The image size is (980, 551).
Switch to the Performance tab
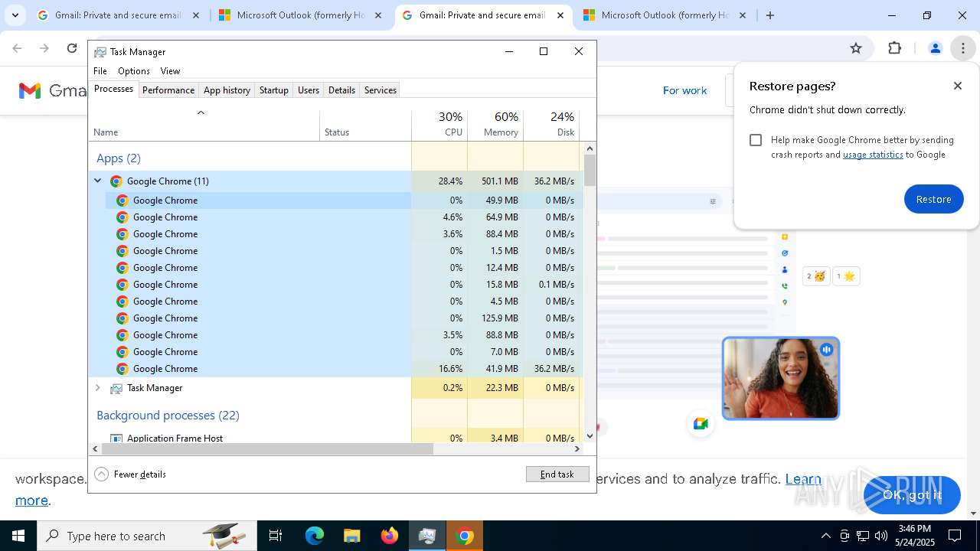tap(168, 90)
